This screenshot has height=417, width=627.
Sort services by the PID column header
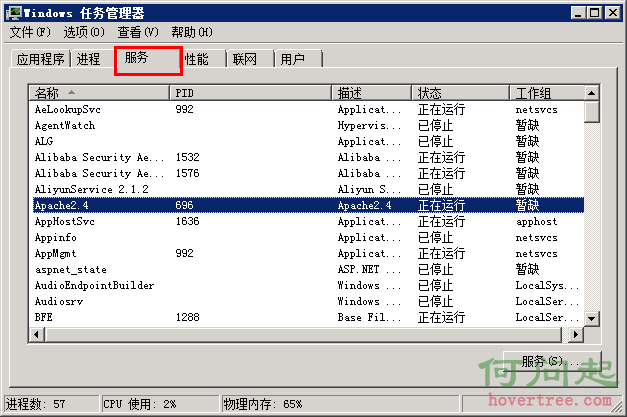251,93
